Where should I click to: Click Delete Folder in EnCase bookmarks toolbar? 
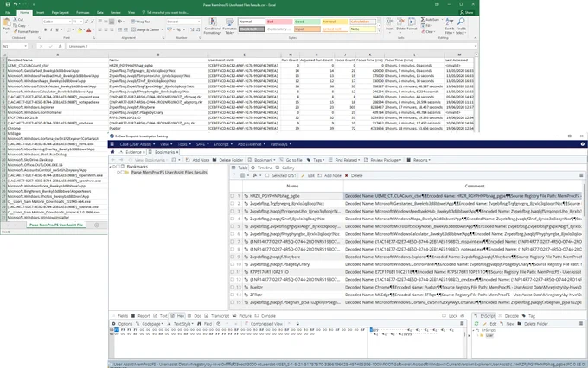[227, 160]
